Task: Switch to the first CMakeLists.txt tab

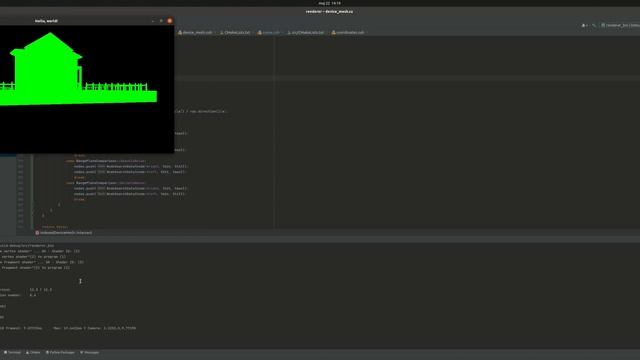Action: click(x=235, y=32)
